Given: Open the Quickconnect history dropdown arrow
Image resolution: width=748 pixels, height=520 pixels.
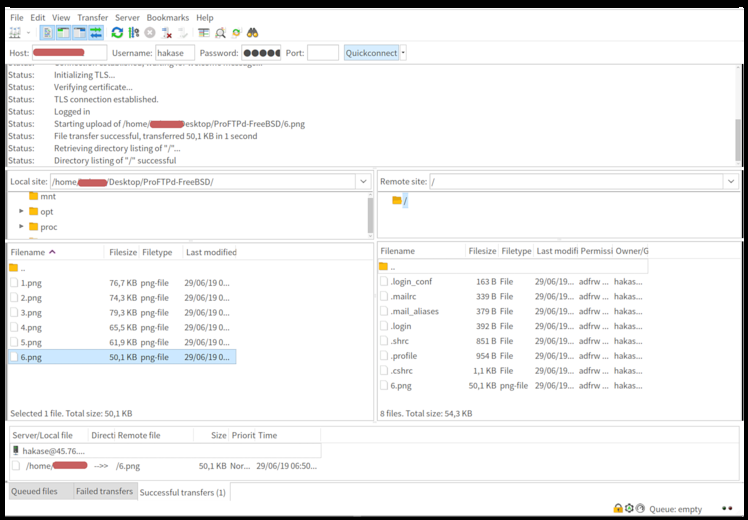Looking at the screenshot, I should [x=403, y=53].
